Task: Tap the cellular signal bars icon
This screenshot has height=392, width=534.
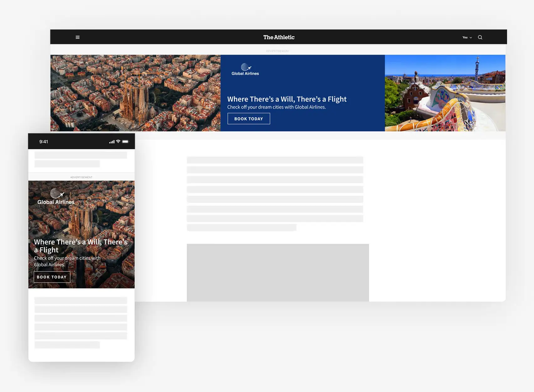Action: click(x=112, y=142)
